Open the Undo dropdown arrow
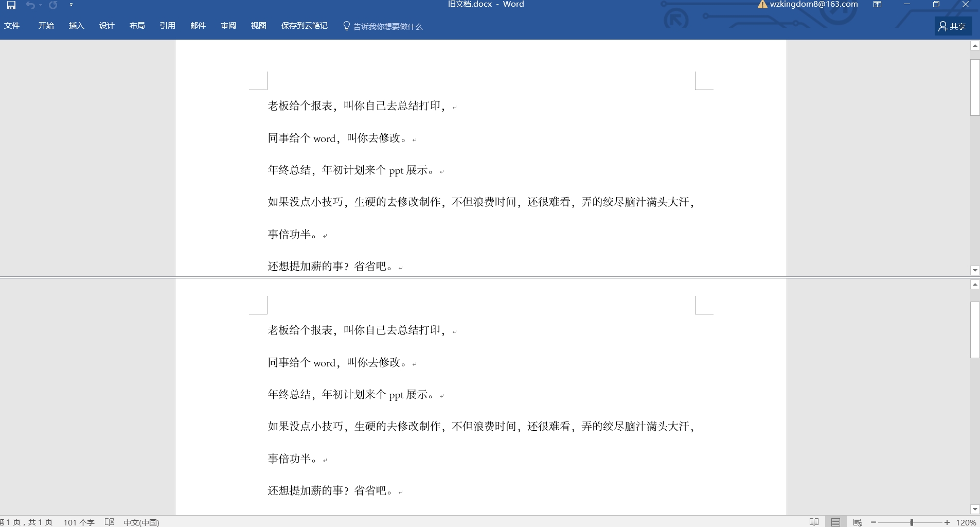The height and width of the screenshot is (527, 980). [x=40, y=5]
